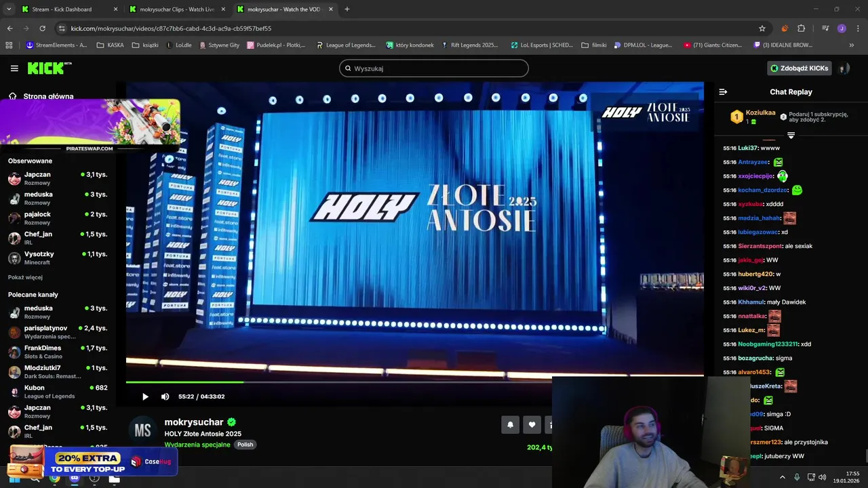Viewport: 868px width, 488px height.
Task: Open Chrome profile avatar J
Action: tap(842, 28)
